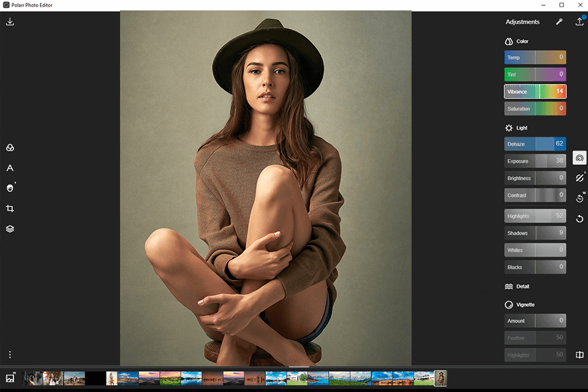Select the text tool icon
This screenshot has height=392, width=588.
[x=10, y=168]
